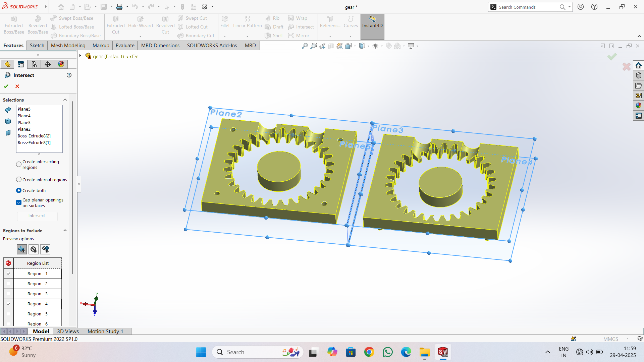This screenshot has width=644, height=362.
Task: Open WhatsApp from the Windows taskbar
Action: [387, 352]
